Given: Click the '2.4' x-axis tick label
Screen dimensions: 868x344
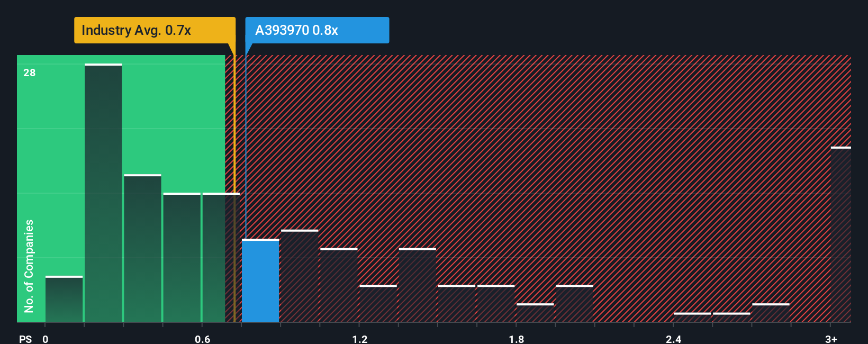Looking at the screenshot, I should click(x=674, y=339).
